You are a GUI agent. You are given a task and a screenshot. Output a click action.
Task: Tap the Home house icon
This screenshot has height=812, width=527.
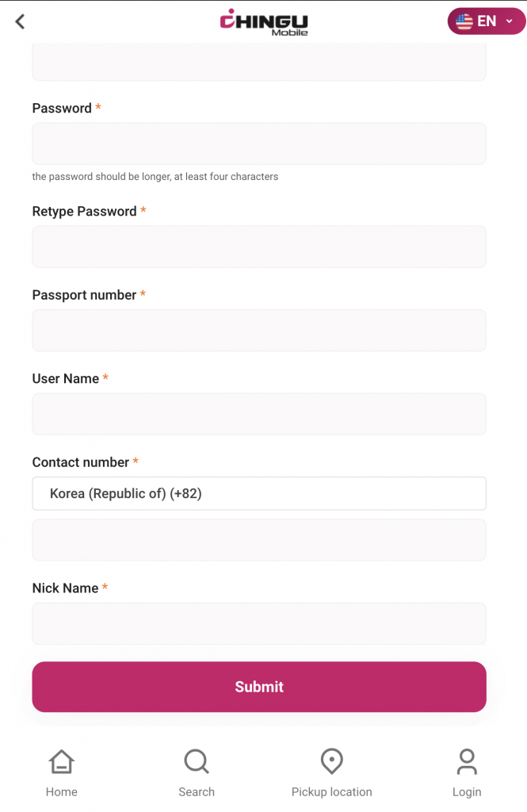[62, 762]
